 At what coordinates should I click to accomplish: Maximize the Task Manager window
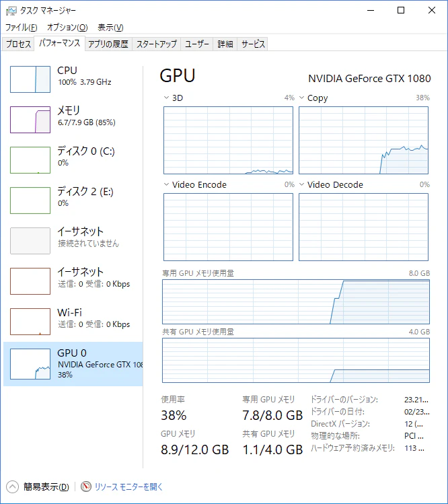(x=401, y=10)
